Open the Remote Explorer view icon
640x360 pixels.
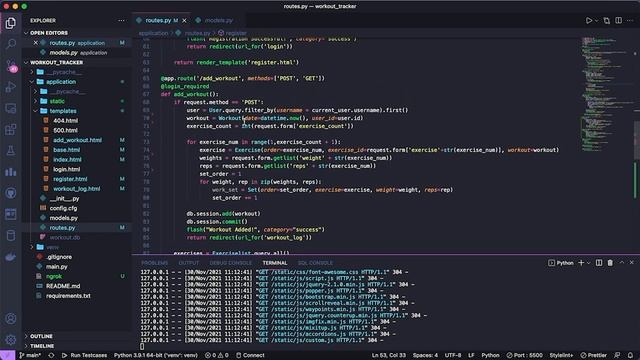pos(11,108)
